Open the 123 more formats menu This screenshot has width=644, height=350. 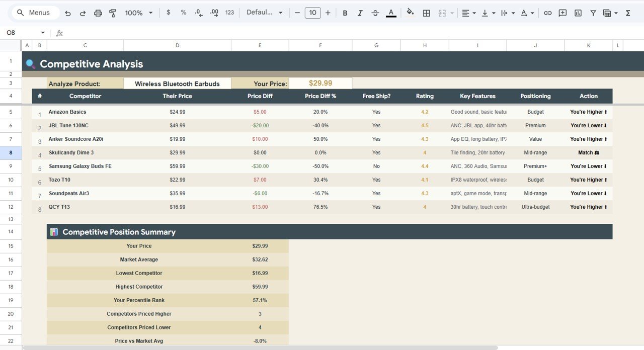(229, 13)
